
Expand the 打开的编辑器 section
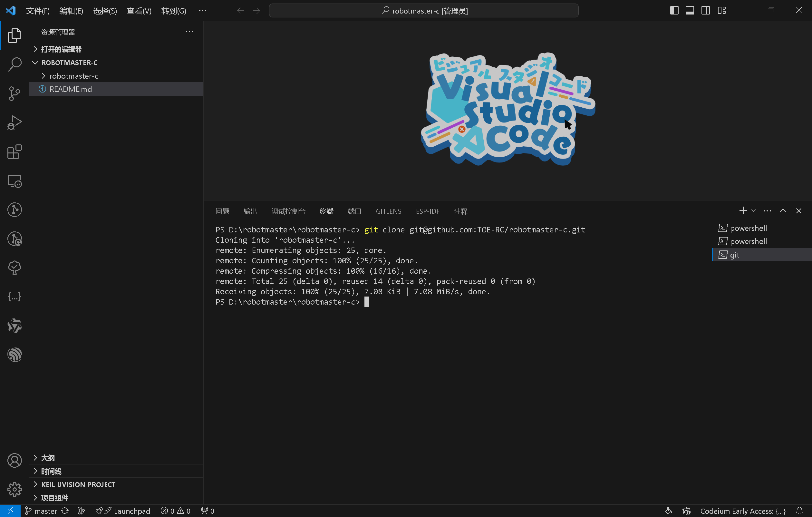point(116,49)
